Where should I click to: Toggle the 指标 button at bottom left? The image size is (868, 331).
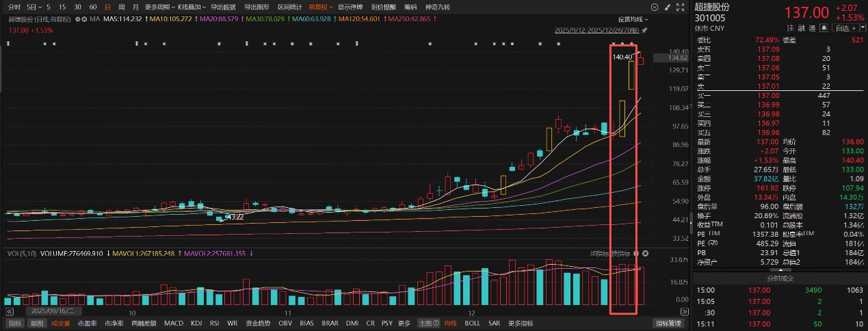click(14, 323)
